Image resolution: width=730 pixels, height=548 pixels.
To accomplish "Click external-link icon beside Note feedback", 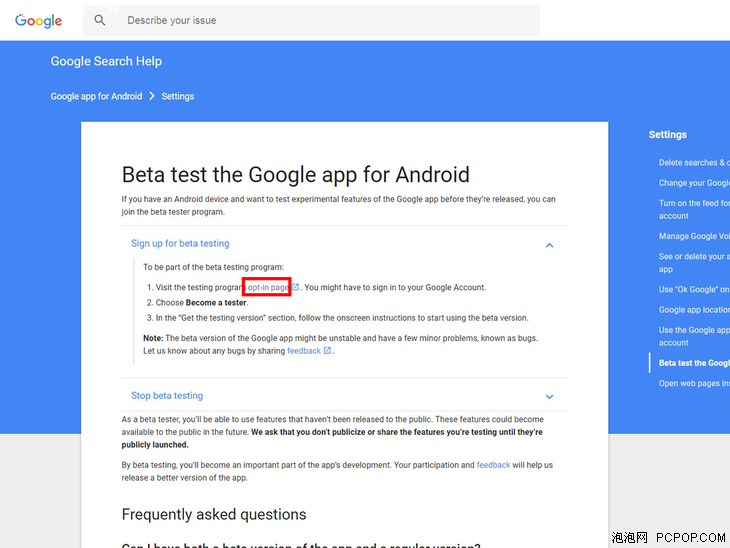I will [327, 350].
